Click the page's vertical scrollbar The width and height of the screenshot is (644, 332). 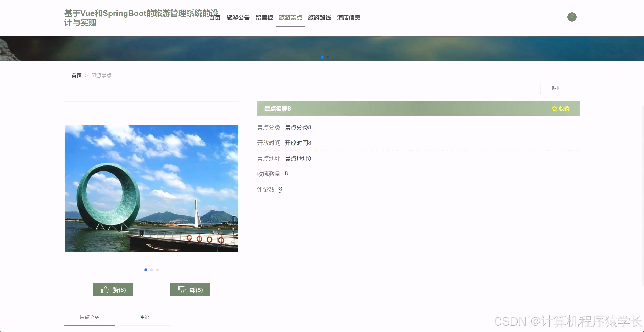[x=643, y=196]
